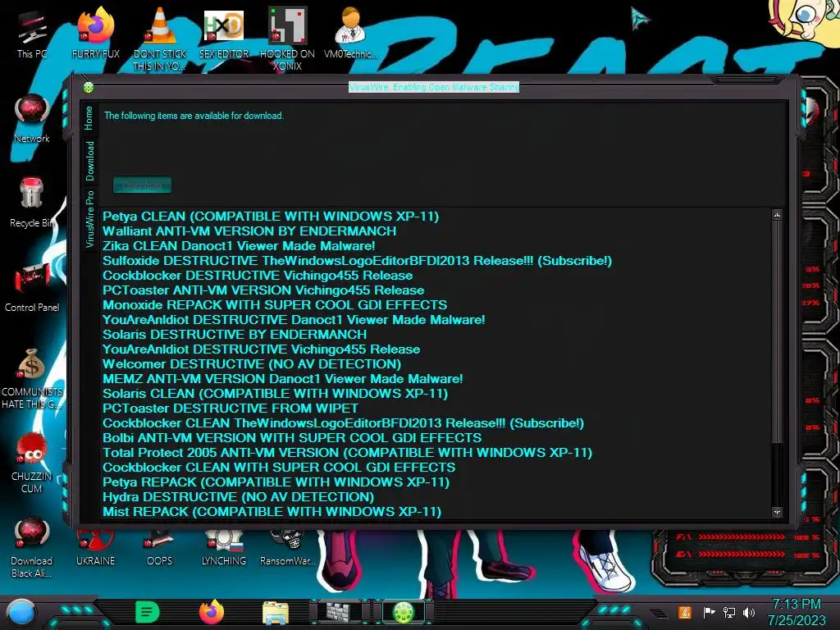Launch the HOOKED ON XONIX shortcut
Viewport: 840px width, 630px height.
pyautogui.click(x=287, y=39)
